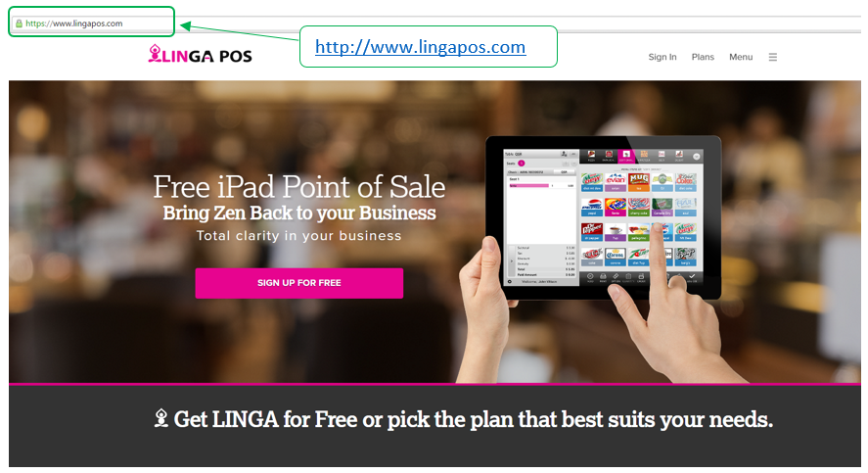
Task: Open the hamburger menu icon
Action: (x=773, y=57)
